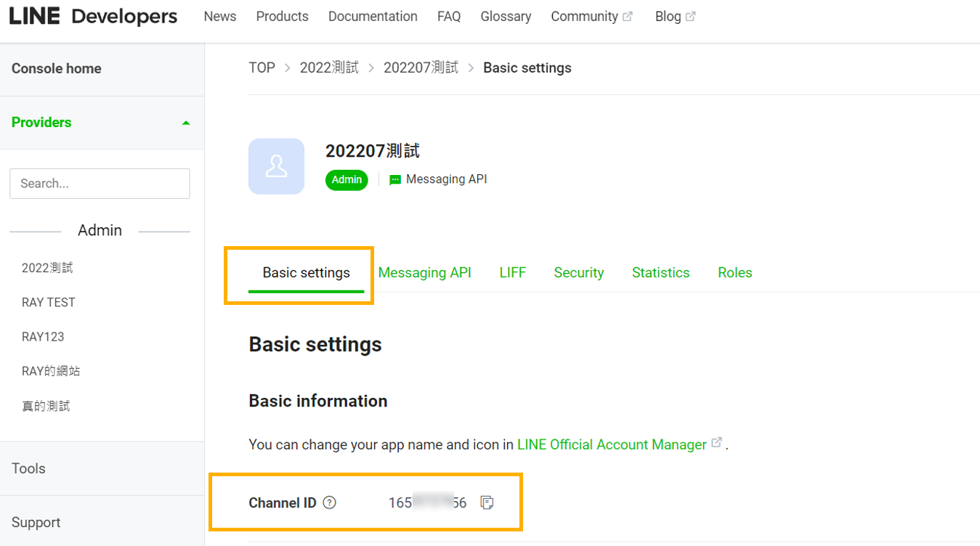Viewport: 980px width, 546px height.
Task: Open the Security tab
Action: [x=578, y=272]
